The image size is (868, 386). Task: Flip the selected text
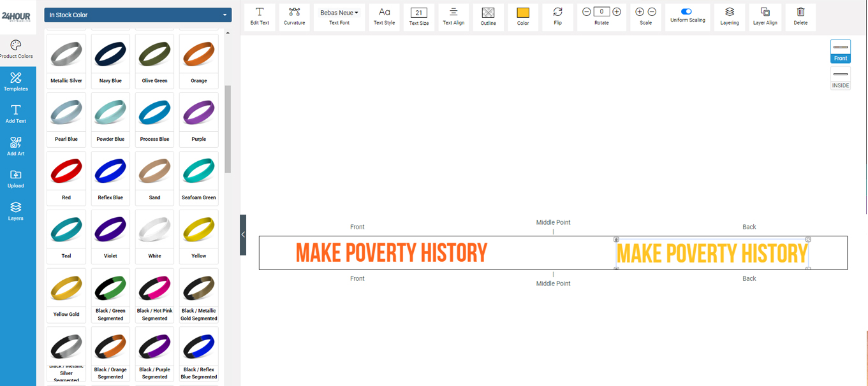point(557,17)
